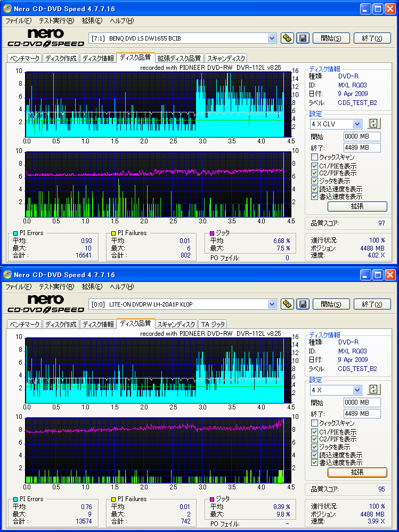Switch to TA ジッタ tab
This screenshot has width=399, height=532.
pos(213,324)
